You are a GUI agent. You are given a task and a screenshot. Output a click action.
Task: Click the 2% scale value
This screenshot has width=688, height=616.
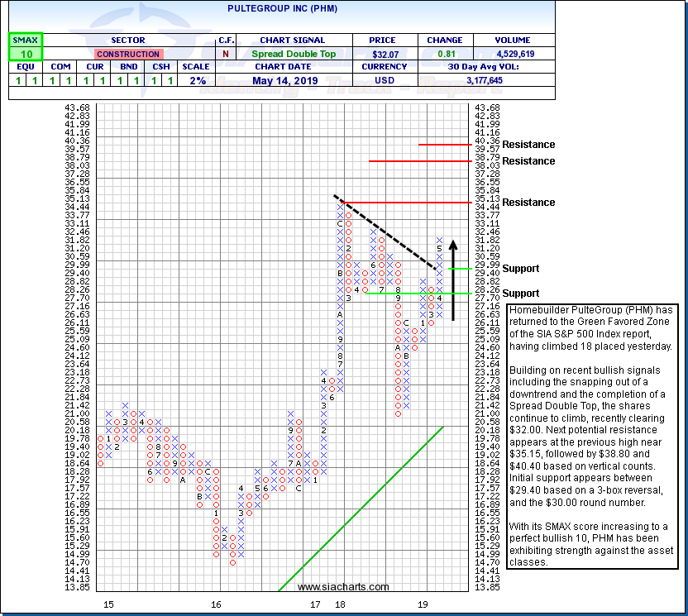pos(196,81)
